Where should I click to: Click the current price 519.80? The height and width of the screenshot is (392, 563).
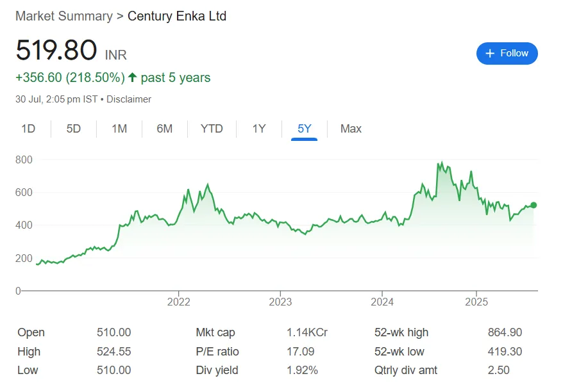coord(56,50)
